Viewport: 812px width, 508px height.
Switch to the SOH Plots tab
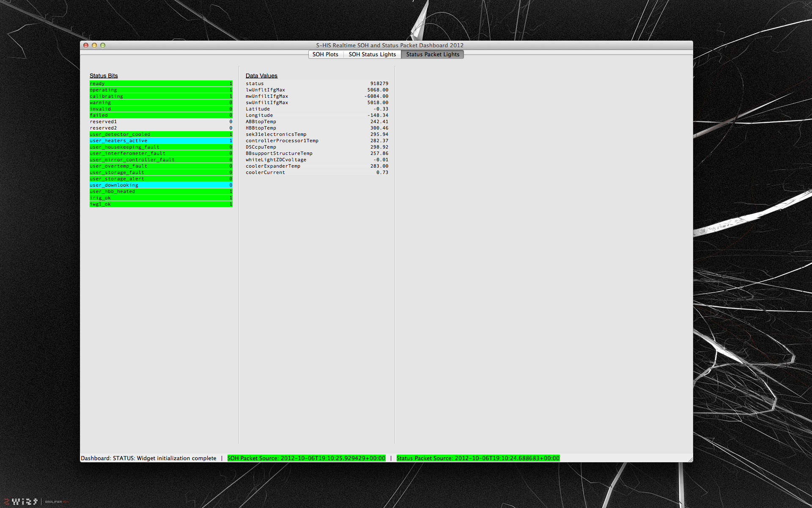[325, 54]
